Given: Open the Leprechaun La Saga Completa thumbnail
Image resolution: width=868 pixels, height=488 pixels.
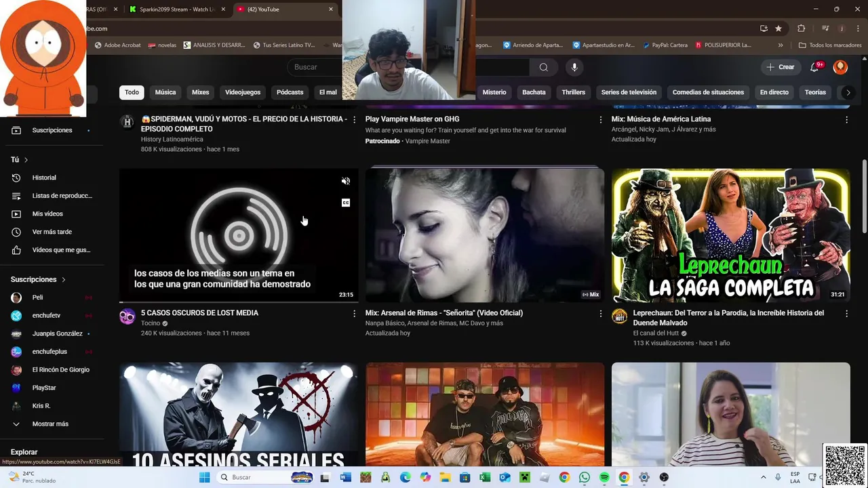Looking at the screenshot, I should [x=731, y=235].
